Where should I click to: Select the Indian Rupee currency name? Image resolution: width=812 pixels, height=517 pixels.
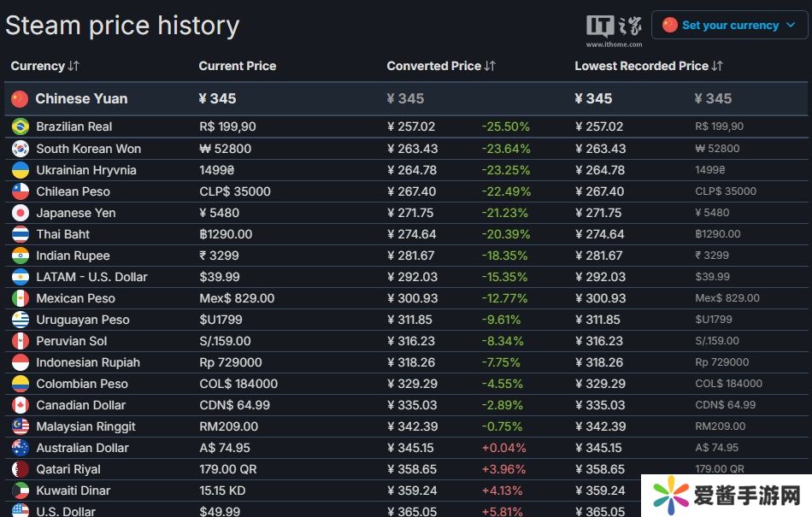(x=73, y=256)
